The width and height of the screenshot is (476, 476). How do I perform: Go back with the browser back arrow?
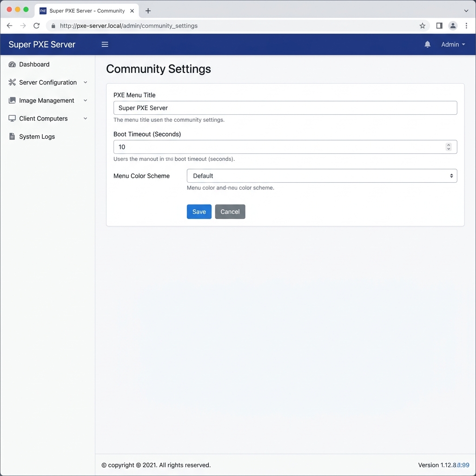(x=9, y=26)
